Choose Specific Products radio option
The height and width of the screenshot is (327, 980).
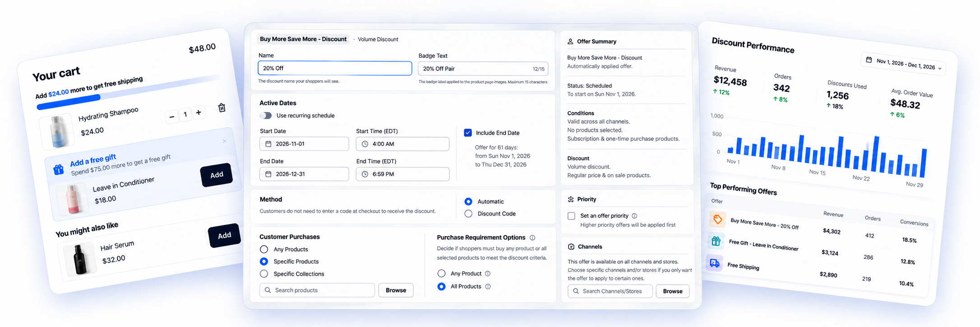[x=264, y=262]
